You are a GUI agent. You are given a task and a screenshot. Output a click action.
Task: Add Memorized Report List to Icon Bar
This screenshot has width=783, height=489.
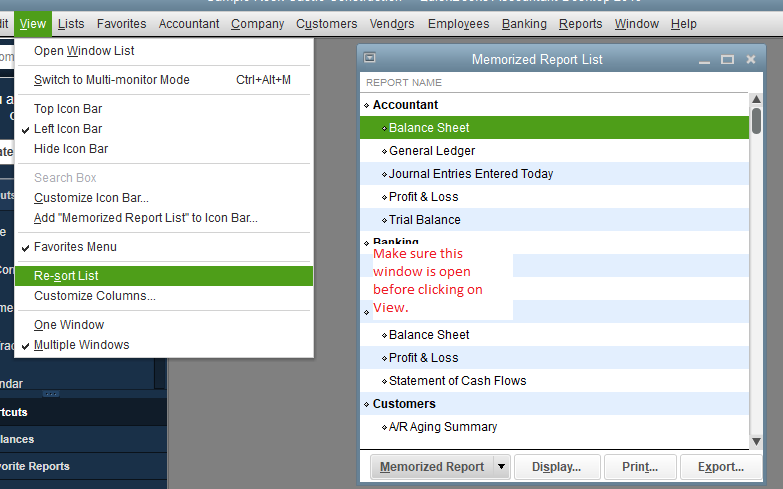coord(164,218)
